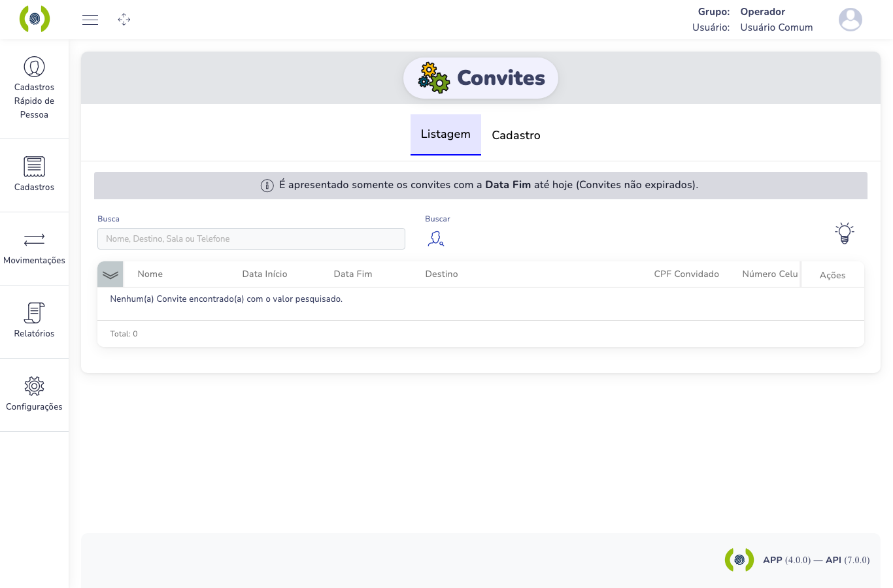This screenshot has height=588, width=893.
Task: Click the fullscreen arrows icon
Action: [x=124, y=20]
